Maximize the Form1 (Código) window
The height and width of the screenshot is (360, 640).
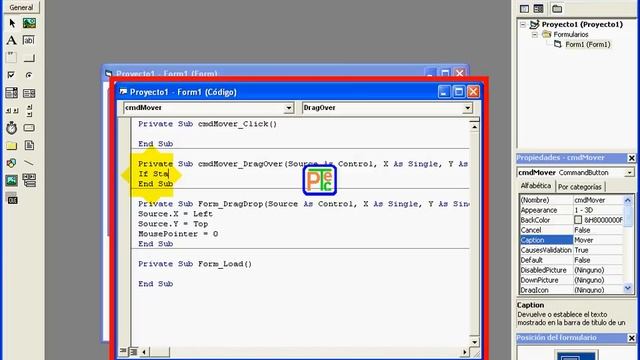(x=459, y=92)
